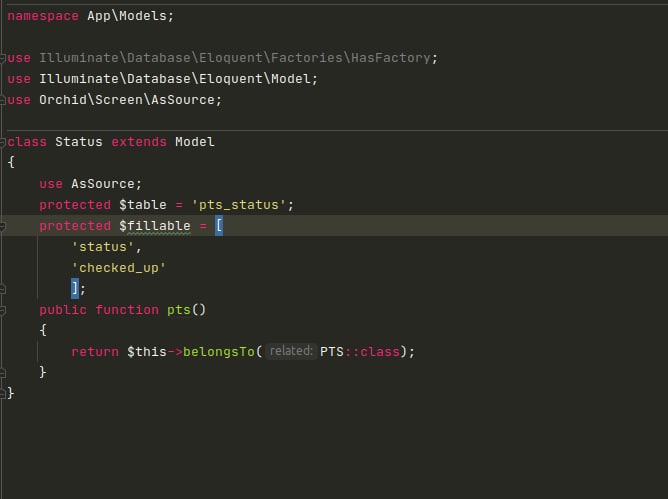
Task: Click the 'related:' parameter hint
Action: pos(291,351)
